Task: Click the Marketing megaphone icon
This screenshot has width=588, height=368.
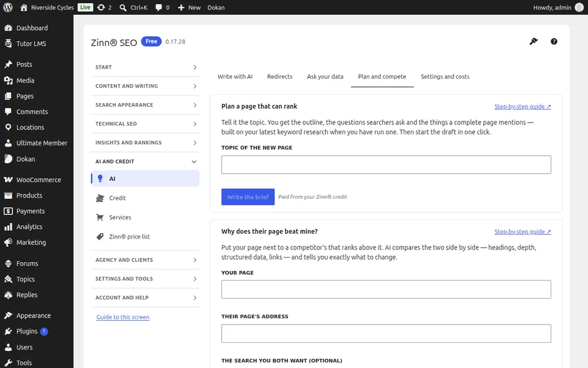Action: [8, 243]
